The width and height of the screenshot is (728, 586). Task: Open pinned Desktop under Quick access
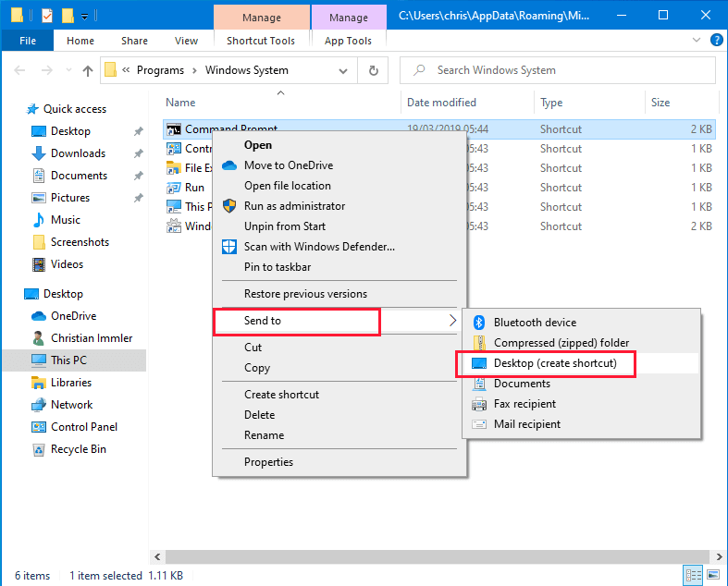tap(70, 131)
